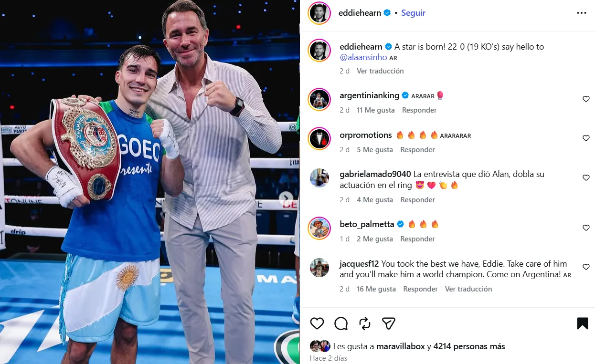Open argentinianking's avatar in comments

click(319, 99)
